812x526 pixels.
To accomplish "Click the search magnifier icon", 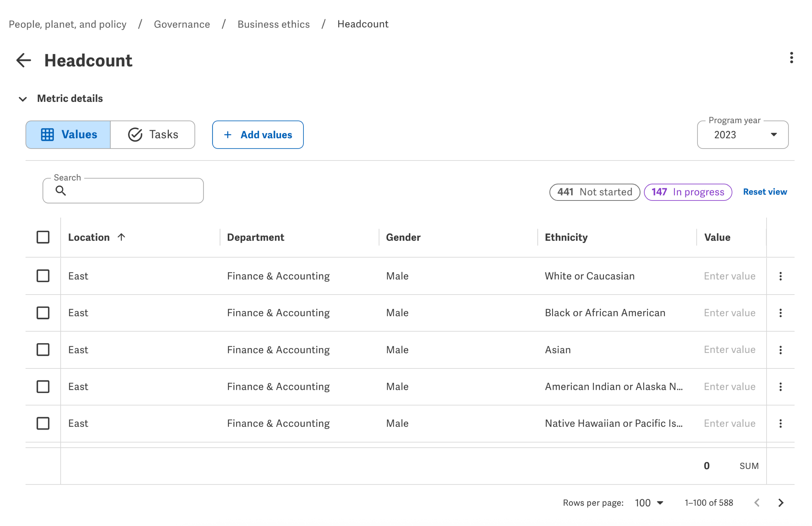I will (61, 191).
